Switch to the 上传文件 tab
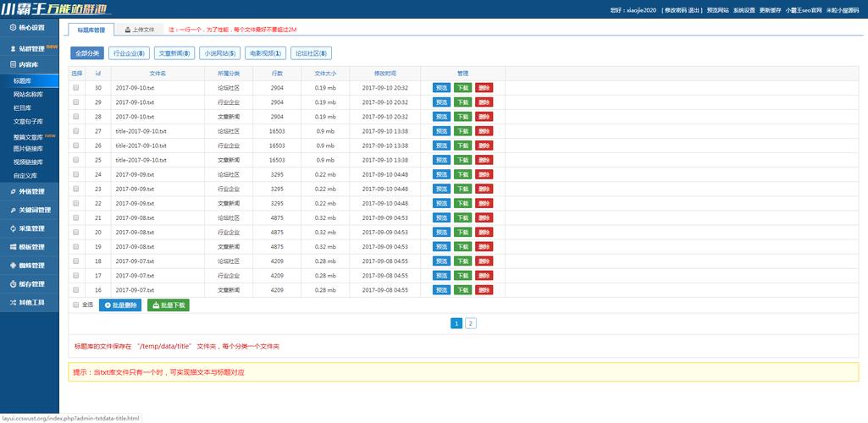 pos(139,29)
